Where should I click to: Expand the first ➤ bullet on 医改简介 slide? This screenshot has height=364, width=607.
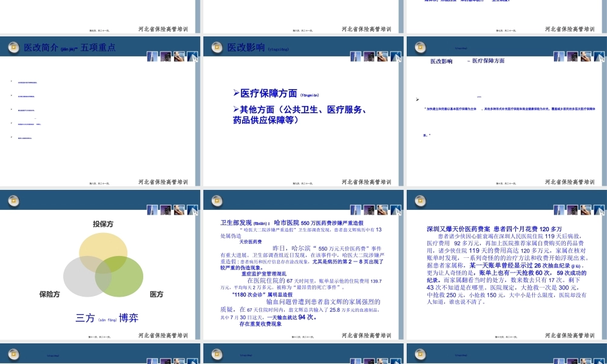11,81
